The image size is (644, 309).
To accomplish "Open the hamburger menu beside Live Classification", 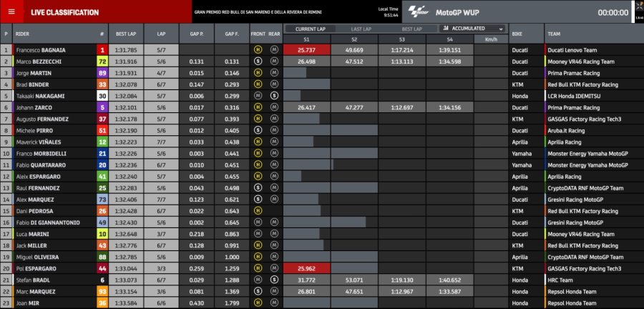I will (x=11, y=11).
